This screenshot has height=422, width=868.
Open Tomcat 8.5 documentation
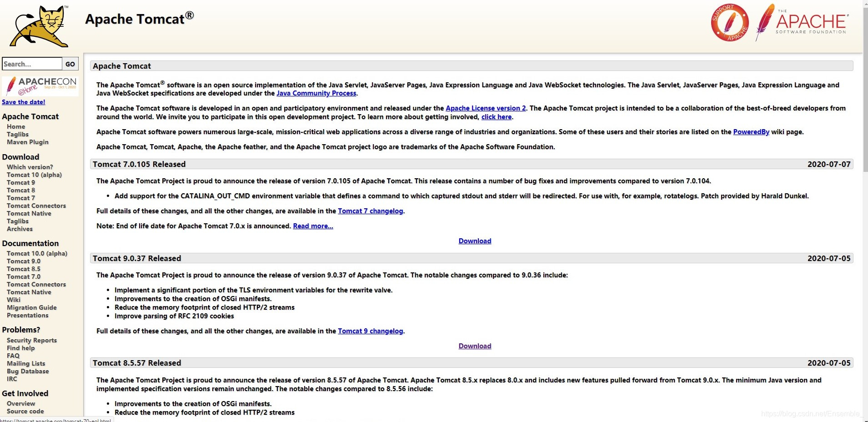[x=24, y=269]
